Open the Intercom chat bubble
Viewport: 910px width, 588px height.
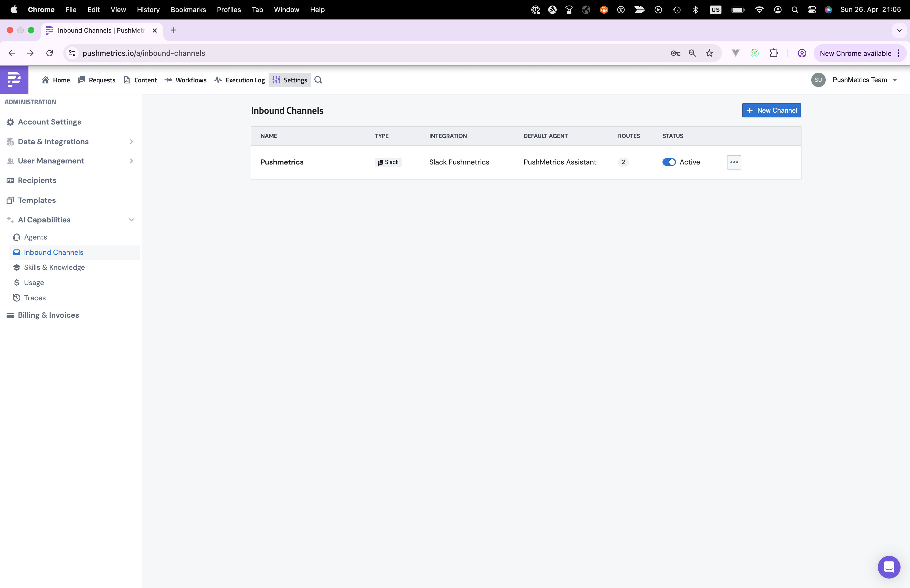point(889,567)
